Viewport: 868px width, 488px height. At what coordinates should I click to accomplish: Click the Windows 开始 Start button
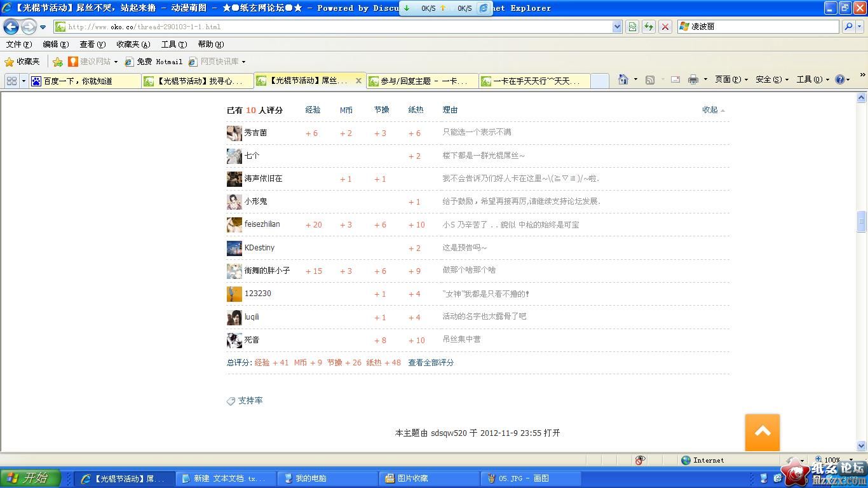pos(31,478)
